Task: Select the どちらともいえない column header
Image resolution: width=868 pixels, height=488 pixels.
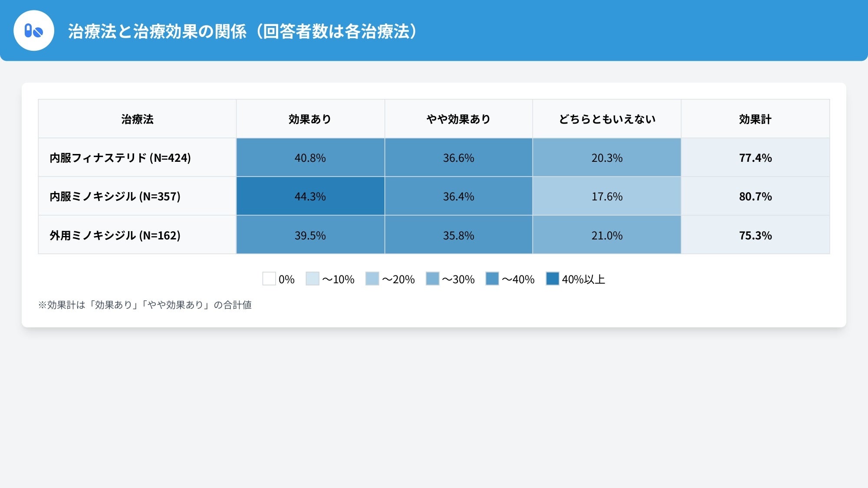Action: (x=607, y=119)
